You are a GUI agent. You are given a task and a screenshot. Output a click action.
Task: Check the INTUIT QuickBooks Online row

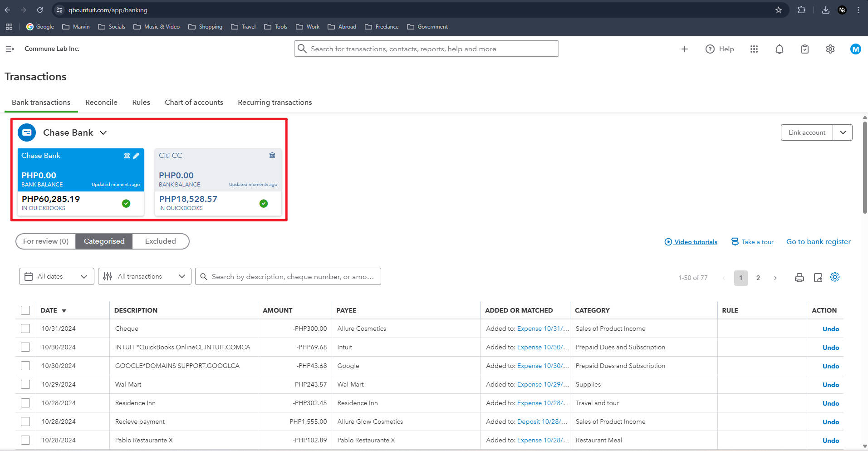coord(25,347)
